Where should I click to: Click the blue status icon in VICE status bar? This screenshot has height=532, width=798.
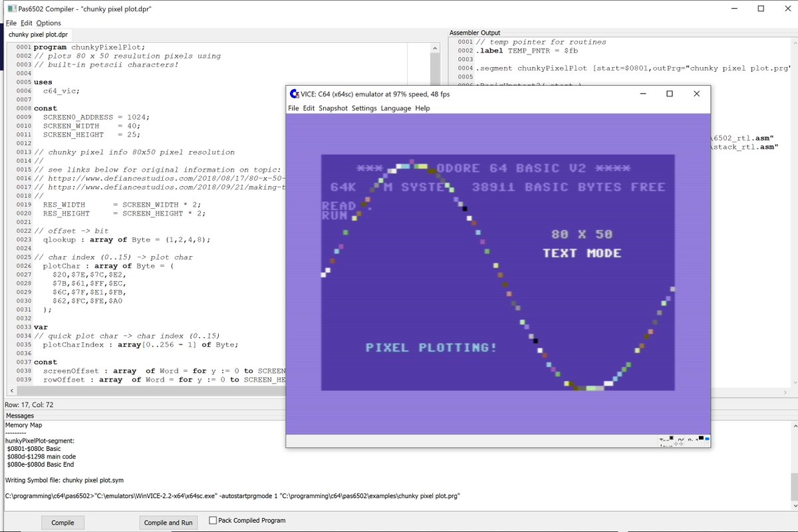coord(708,439)
